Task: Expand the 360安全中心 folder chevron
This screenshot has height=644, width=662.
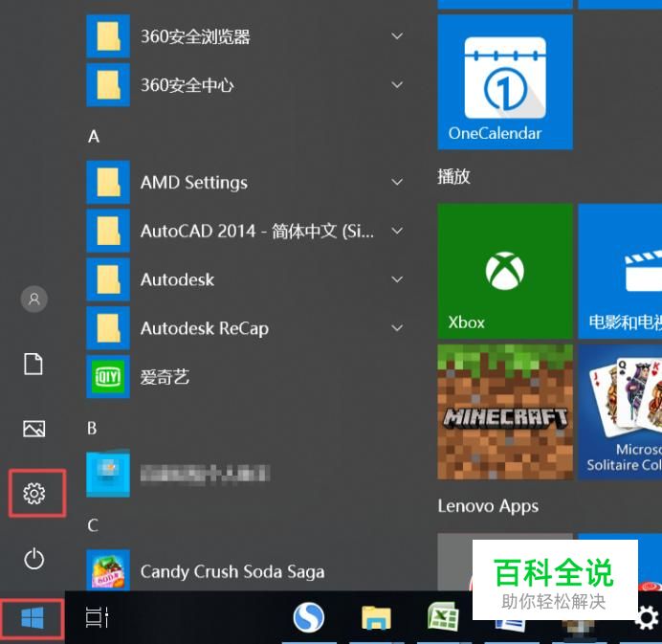Action: (397, 85)
